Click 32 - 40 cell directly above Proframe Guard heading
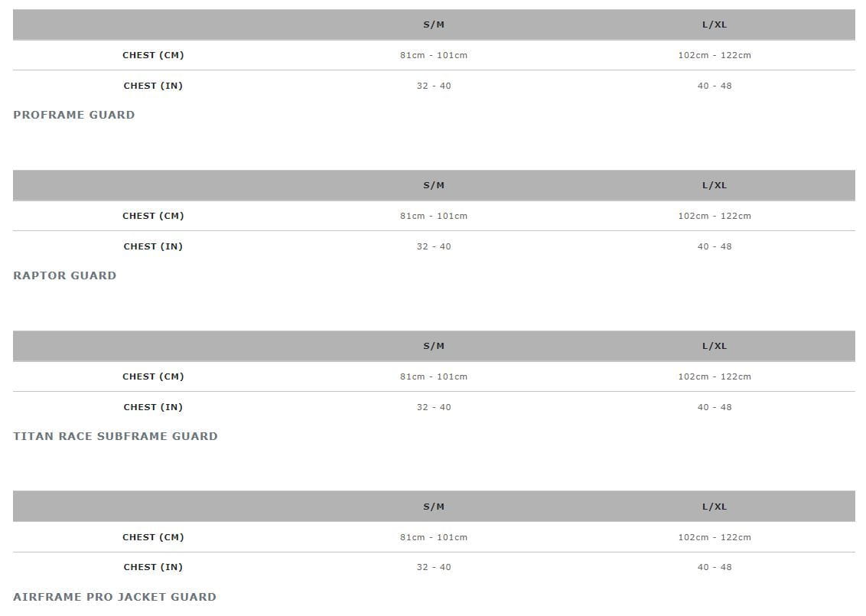Viewport: 866px width, 616px height. coord(434,86)
